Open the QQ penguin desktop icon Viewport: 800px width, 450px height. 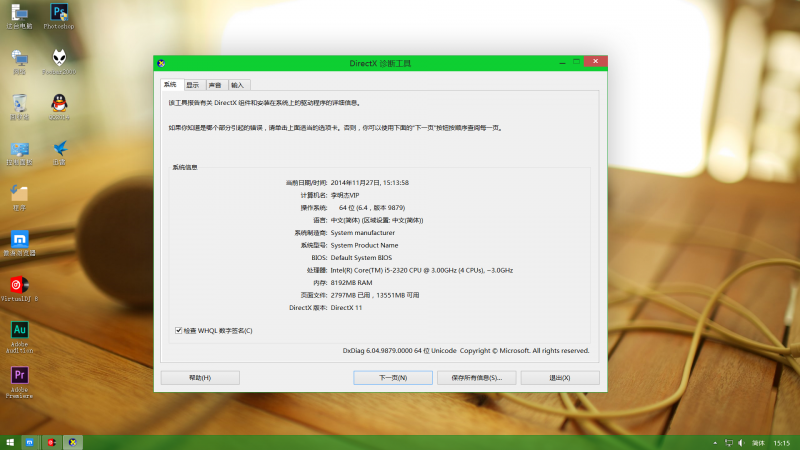tap(58, 103)
